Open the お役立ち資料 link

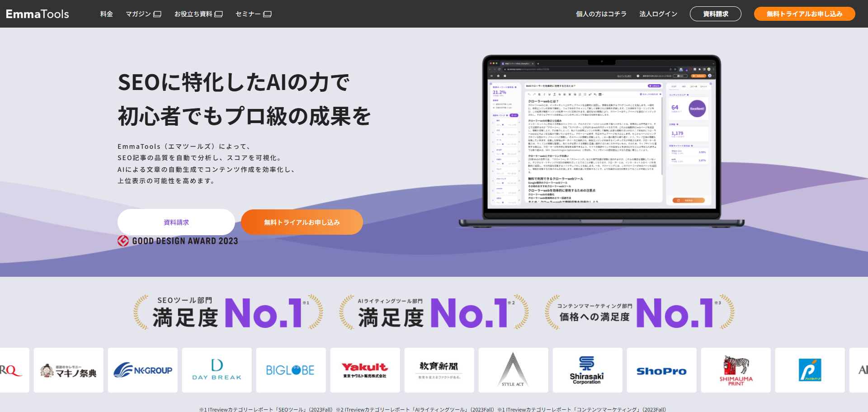[198, 14]
